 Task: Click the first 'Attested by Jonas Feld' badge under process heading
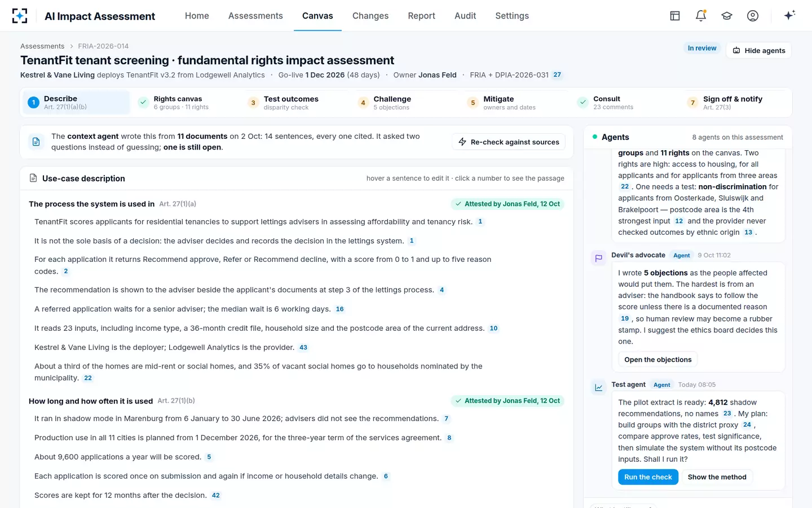pos(507,204)
